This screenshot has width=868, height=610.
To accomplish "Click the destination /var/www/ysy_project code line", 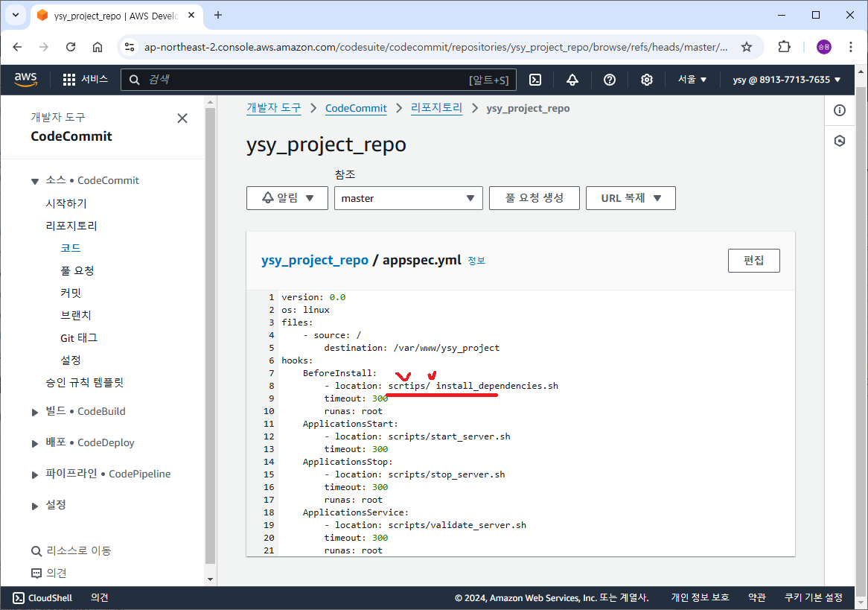I will tap(412, 348).
